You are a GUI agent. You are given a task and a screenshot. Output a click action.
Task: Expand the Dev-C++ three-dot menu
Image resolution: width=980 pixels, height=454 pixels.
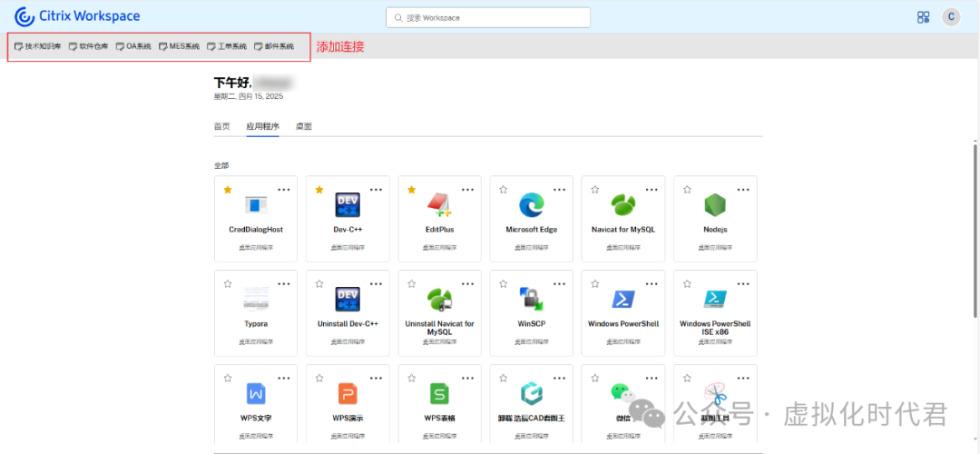[376, 190]
